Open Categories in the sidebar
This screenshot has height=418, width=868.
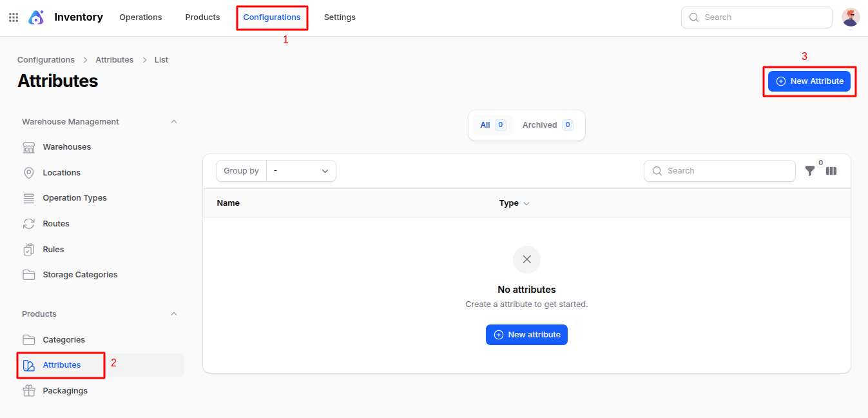pyautogui.click(x=64, y=339)
